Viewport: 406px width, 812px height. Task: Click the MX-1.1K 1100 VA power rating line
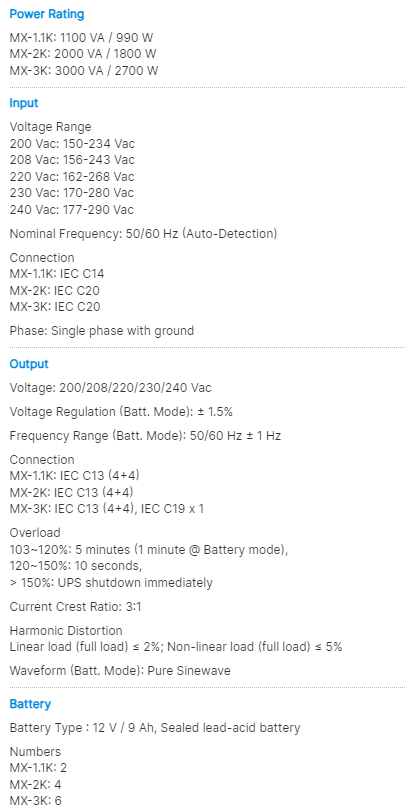click(81, 37)
